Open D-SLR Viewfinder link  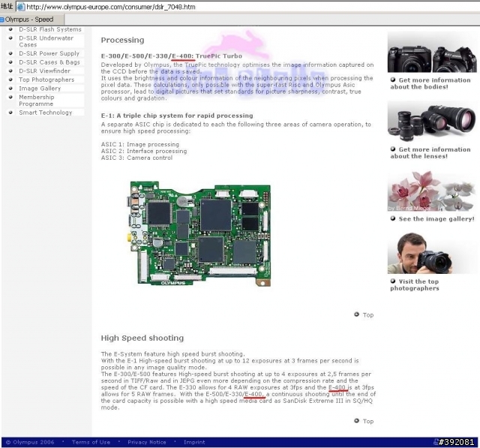click(45, 71)
